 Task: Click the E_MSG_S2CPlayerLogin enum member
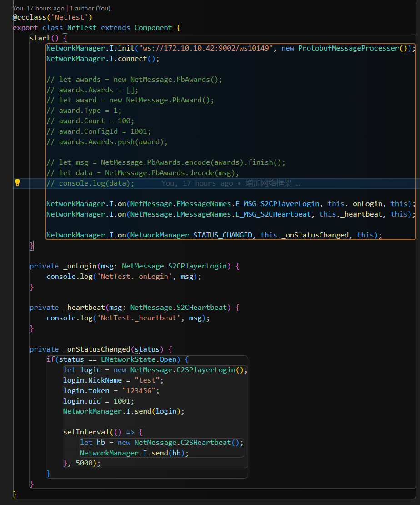tap(277, 204)
